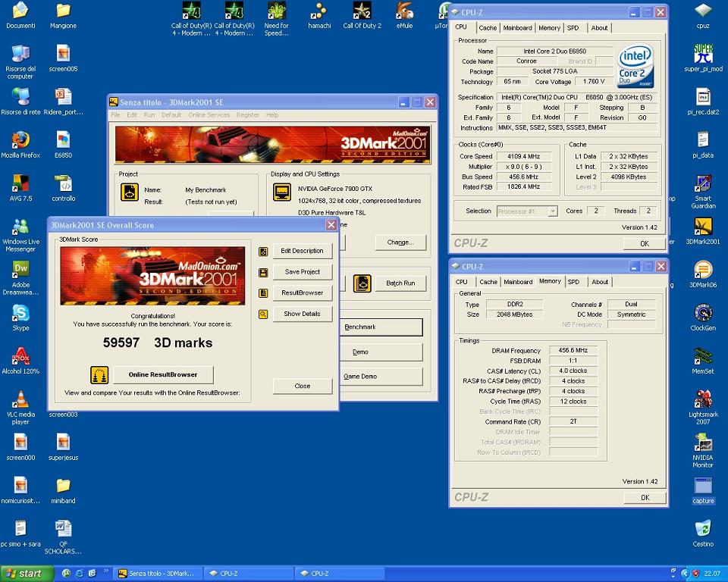Screen dimensions: 728x582
Task: Click OK in the upper CPU-Z window
Action: (x=645, y=244)
